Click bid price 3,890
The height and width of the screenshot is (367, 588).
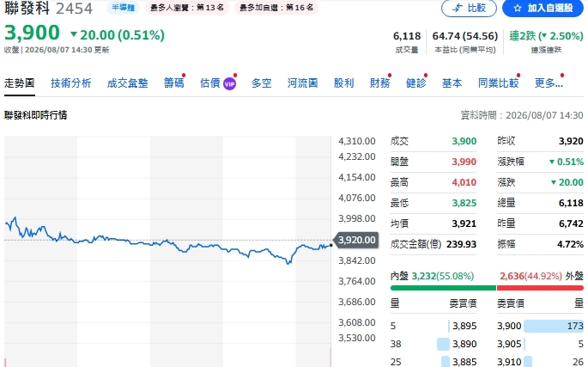pos(464,344)
